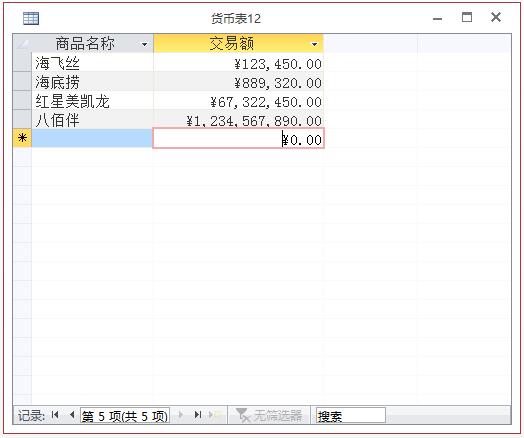Click the ¥889,320.00 amount cell
The height and width of the screenshot is (438, 524).
pos(238,81)
